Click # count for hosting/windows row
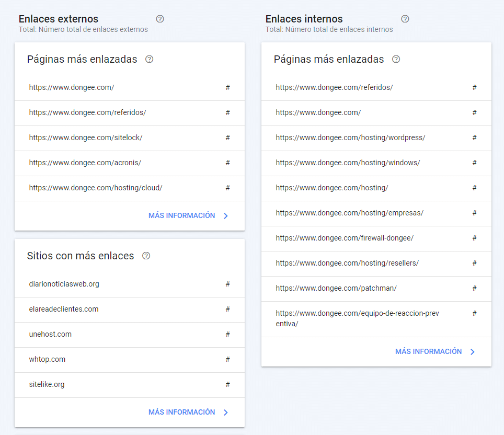Image resolution: width=504 pixels, height=435 pixels. (x=474, y=163)
